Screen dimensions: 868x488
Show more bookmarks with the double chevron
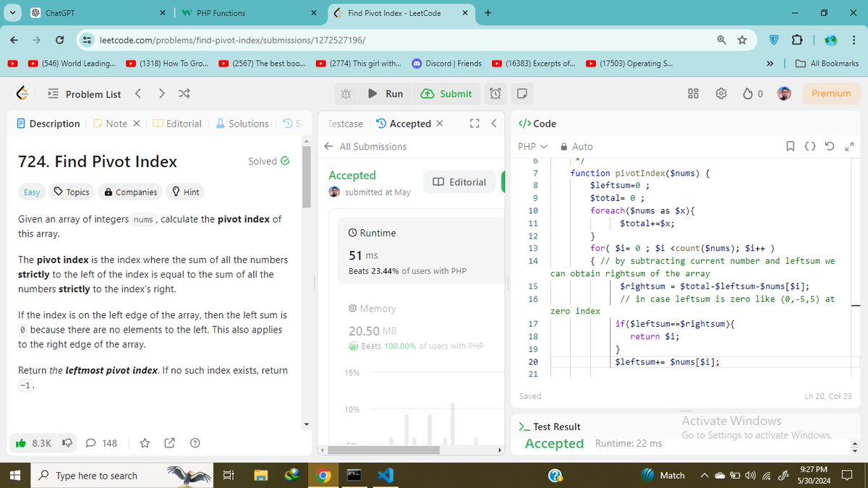[x=770, y=64]
